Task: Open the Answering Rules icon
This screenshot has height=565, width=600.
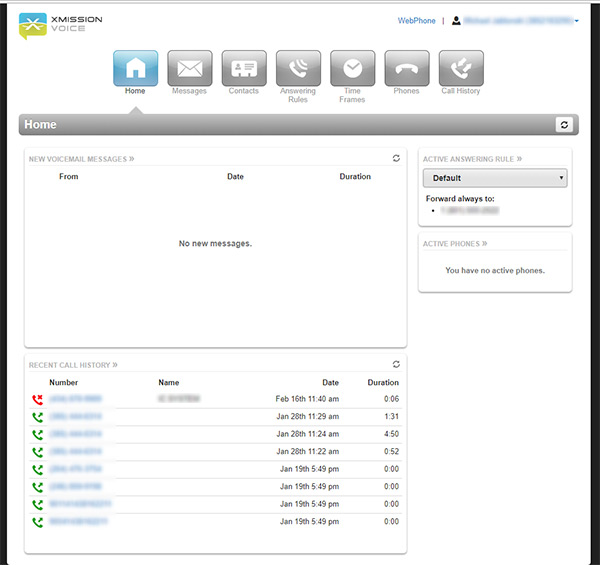Action: (x=298, y=68)
